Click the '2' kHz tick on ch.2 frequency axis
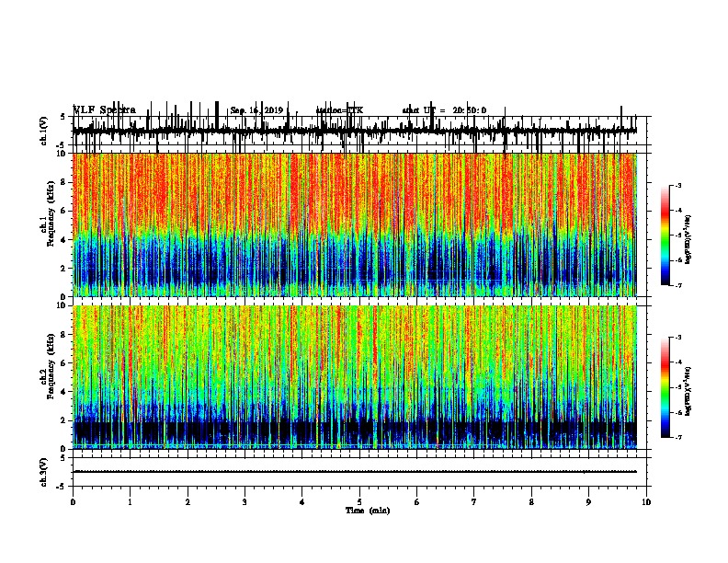 point(64,420)
